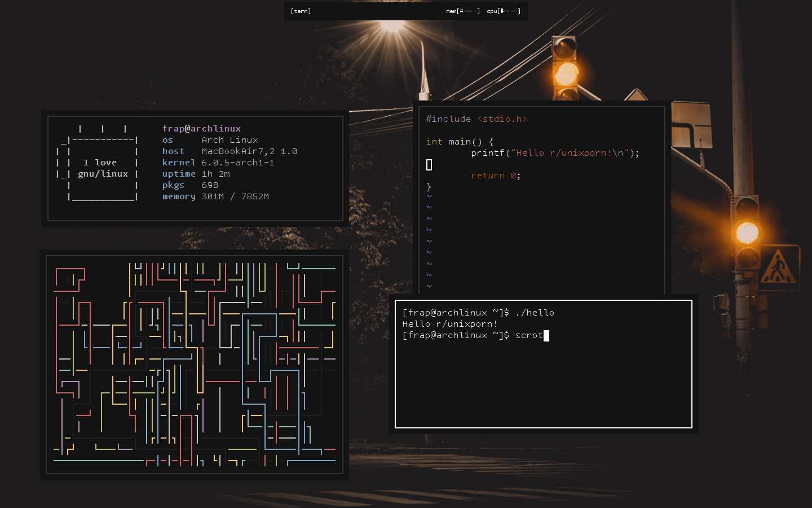The width and height of the screenshot is (812, 508).
Task: Click the Hello r/unixporn! output line
Action: 449,323
